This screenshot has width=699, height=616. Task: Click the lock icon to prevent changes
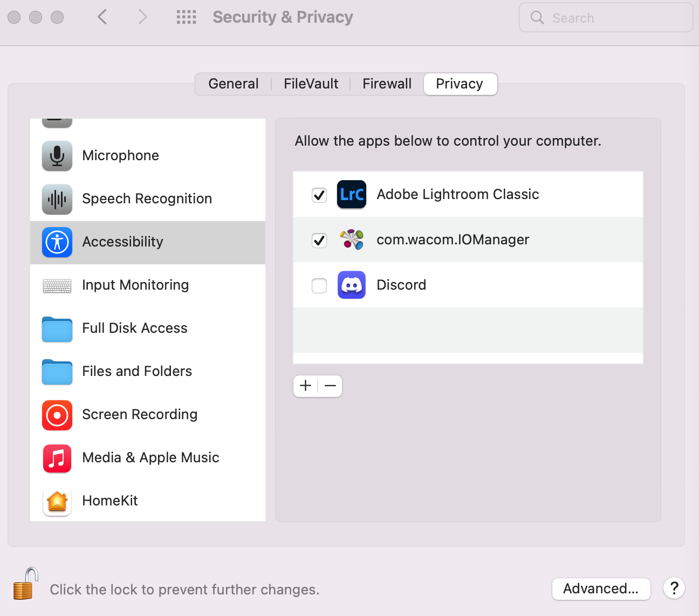(x=25, y=584)
